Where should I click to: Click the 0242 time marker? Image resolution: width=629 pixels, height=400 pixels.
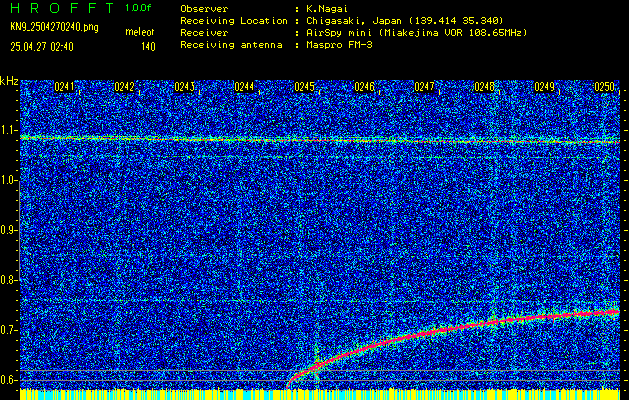(x=124, y=87)
